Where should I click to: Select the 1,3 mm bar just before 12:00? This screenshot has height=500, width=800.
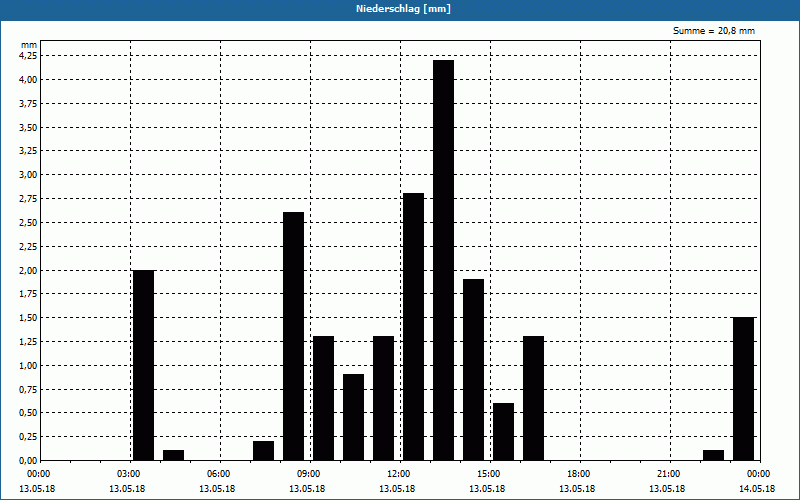[x=384, y=398]
